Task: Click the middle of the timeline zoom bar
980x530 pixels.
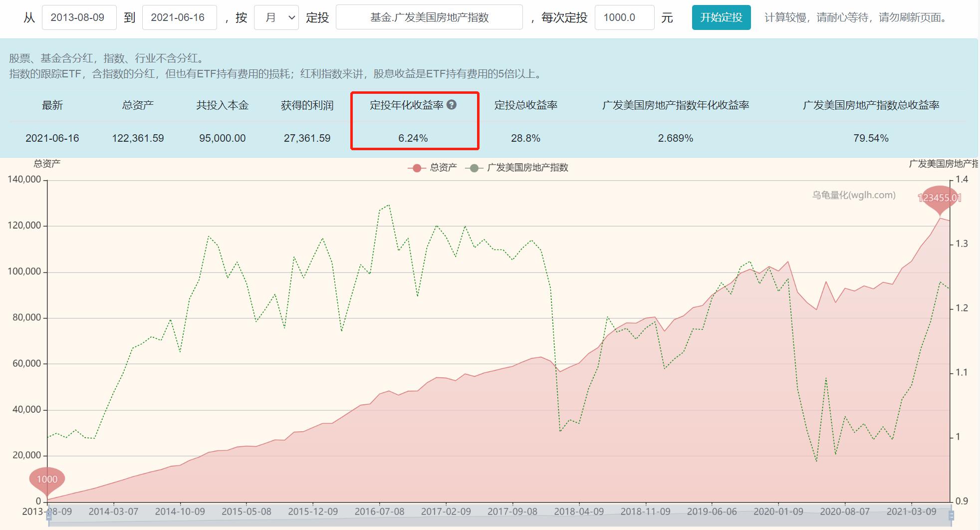Action: point(499,517)
